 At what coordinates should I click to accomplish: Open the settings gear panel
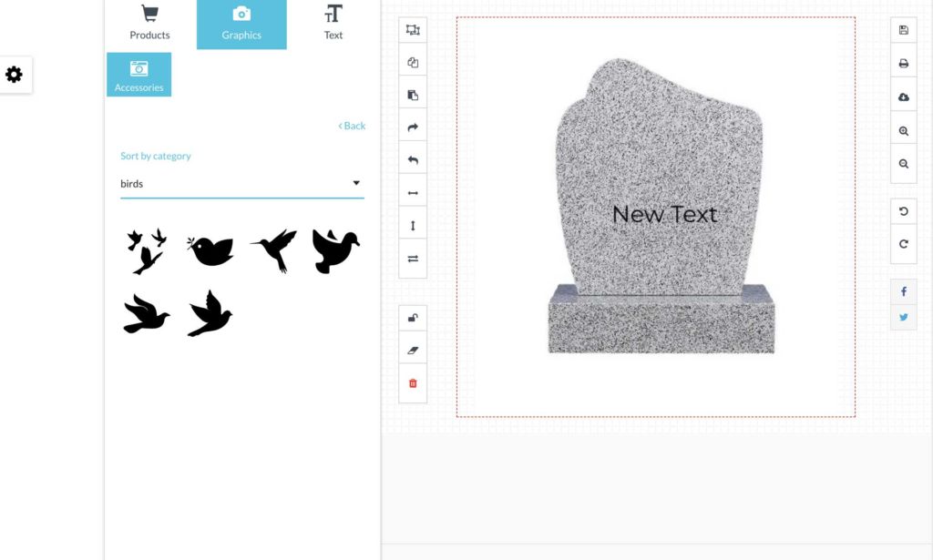pos(15,75)
